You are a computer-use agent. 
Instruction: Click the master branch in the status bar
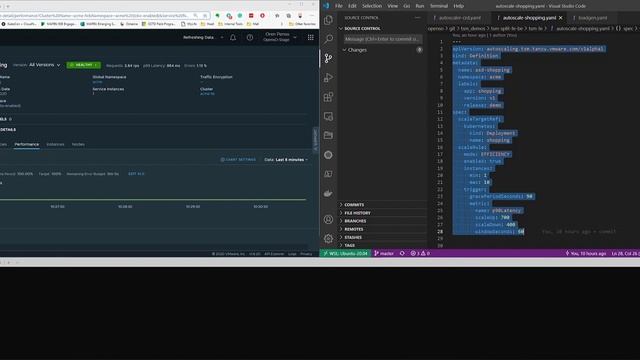[x=384, y=253]
